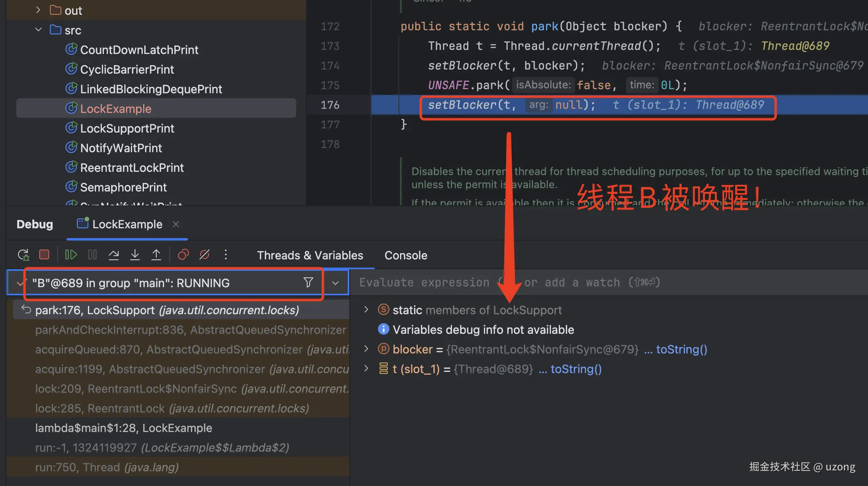The image size is (868, 486).
Task: Stop the debug session
Action: [x=44, y=255]
